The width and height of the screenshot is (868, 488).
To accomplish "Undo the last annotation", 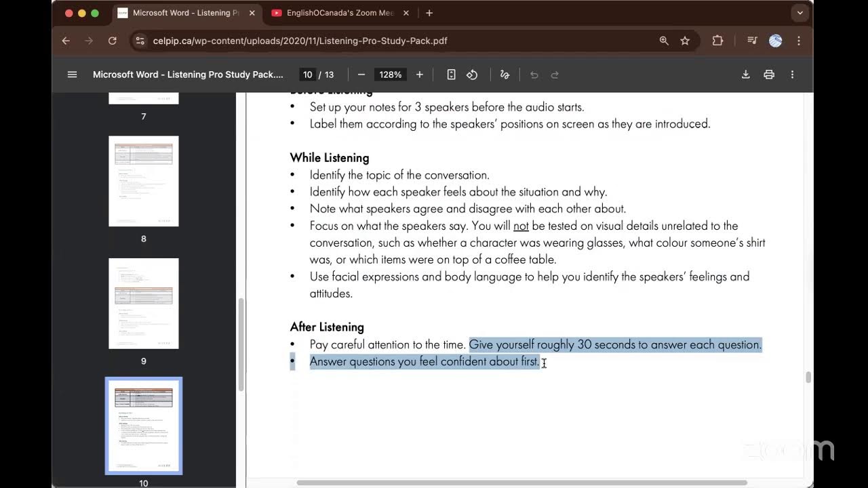I will point(534,75).
